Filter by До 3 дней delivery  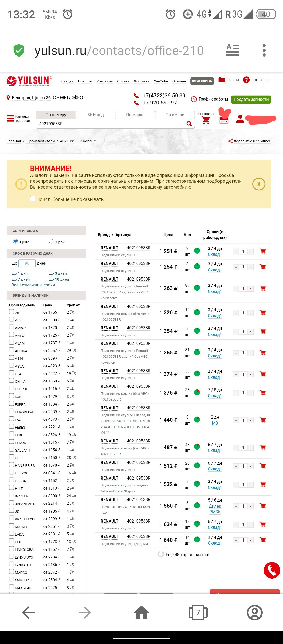[58, 273]
